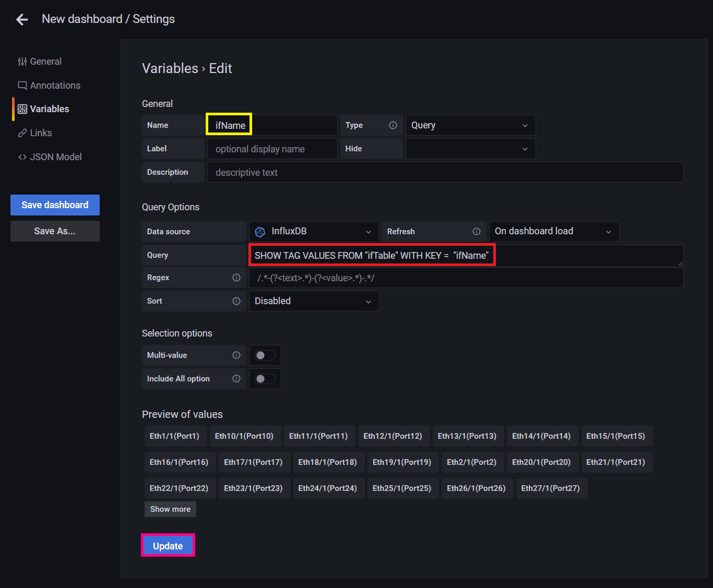Click preview value Eth22/1(Port22)
The image size is (713, 588).
pos(179,488)
